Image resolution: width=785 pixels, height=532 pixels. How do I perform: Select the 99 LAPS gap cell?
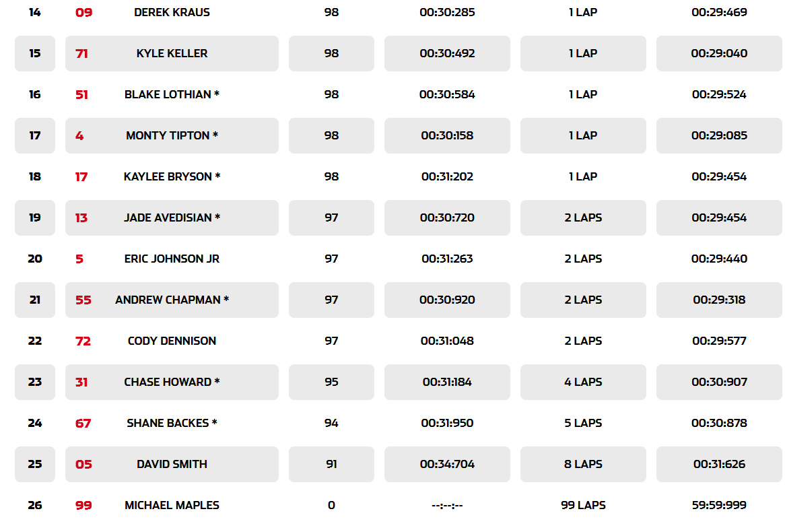pyautogui.click(x=583, y=506)
